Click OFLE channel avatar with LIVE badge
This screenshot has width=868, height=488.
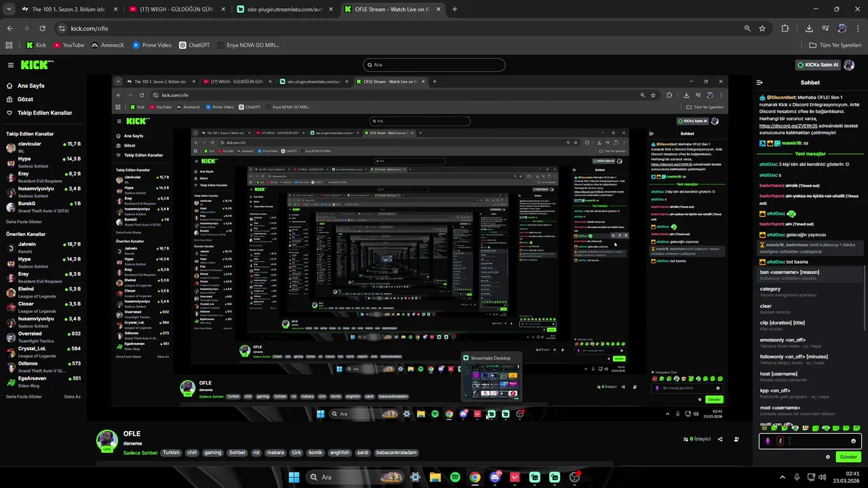107,441
